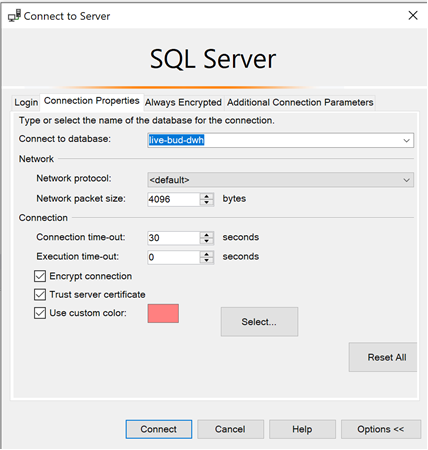Image resolution: width=428 pixels, height=450 pixels.
Task: Click the 'Network protocol:' label
Action: coord(74,178)
